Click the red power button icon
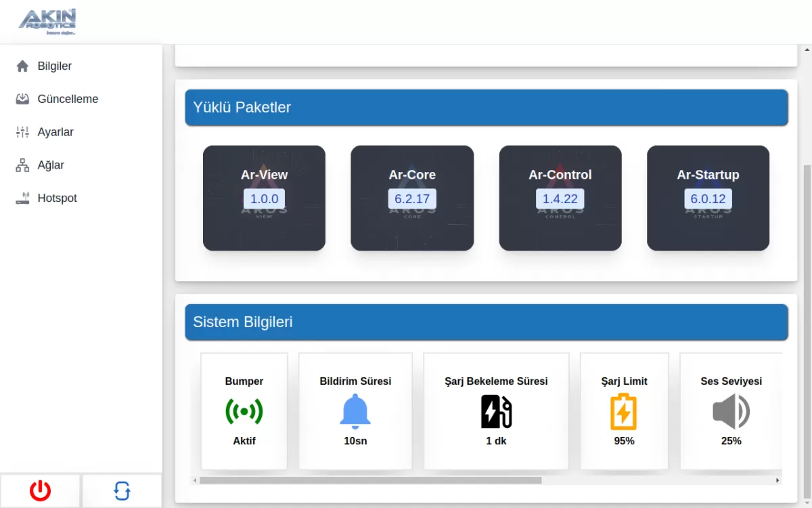This screenshot has height=508, width=812. tap(40, 490)
